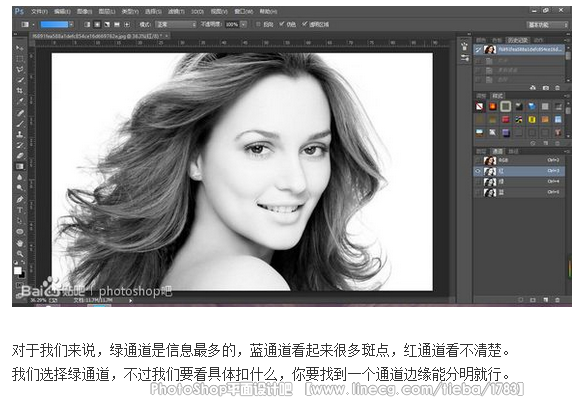Open the Channels panel flyout menu
Image resolution: width=574 pixels, height=406 pixels.
click(x=566, y=151)
